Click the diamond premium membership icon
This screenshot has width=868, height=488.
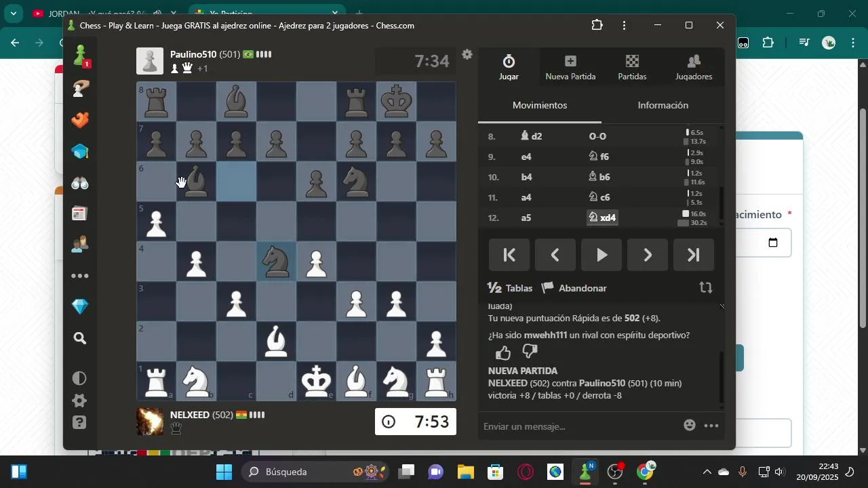coord(80,306)
